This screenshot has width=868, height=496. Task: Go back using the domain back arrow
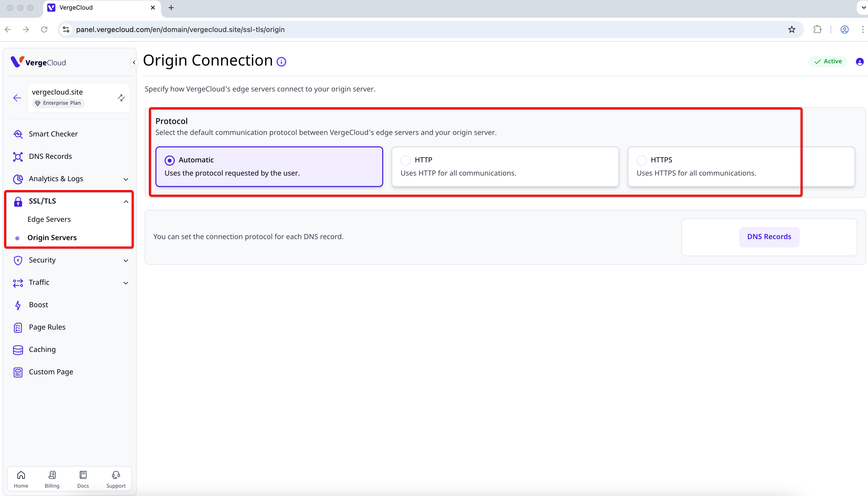[x=17, y=98]
